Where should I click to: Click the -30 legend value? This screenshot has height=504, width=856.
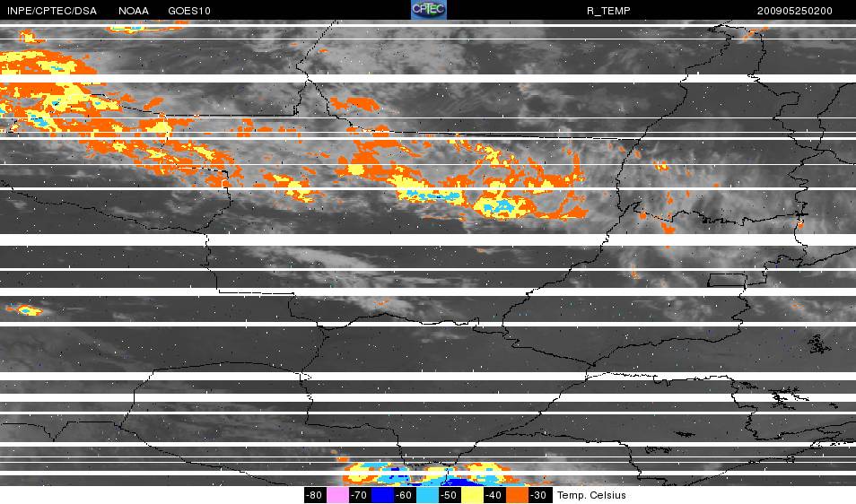(x=539, y=495)
